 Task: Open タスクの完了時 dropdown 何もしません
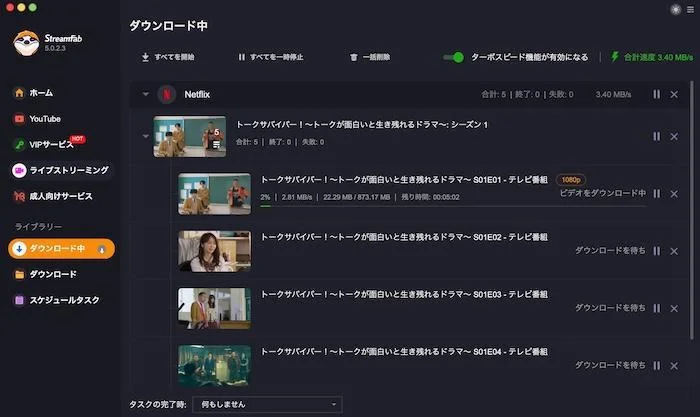267,404
